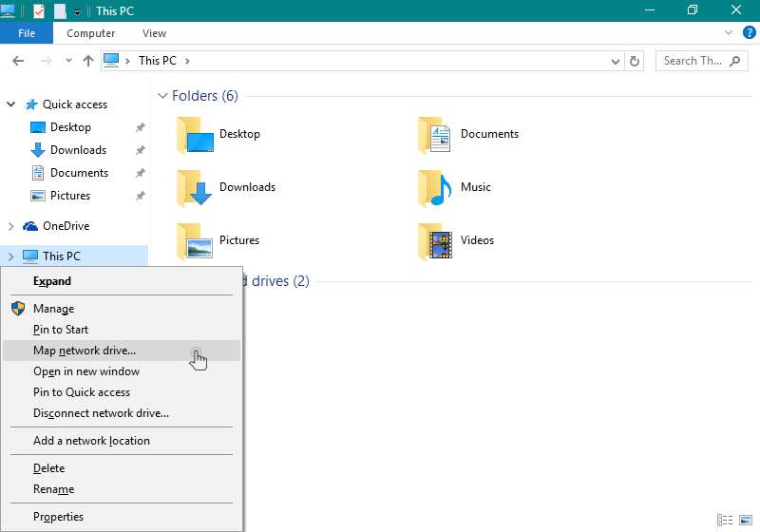Switch to the View ribbon tab
Screen dimensions: 760x532
tap(154, 33)
